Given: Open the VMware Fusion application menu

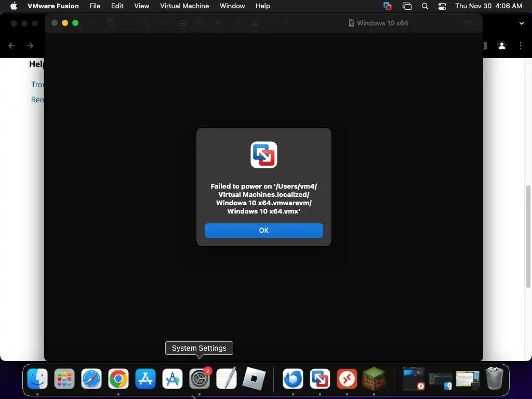Looking at the screenshot, I should point(53,6).
